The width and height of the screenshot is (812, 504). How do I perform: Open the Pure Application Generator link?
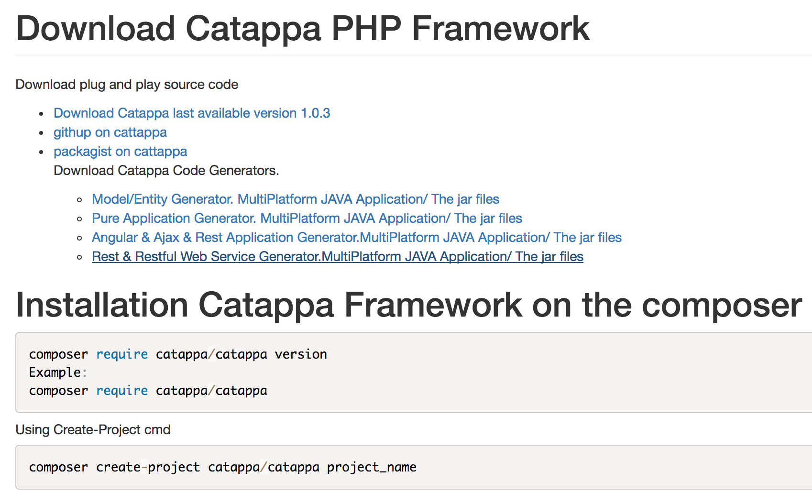(x=307, y=219)
